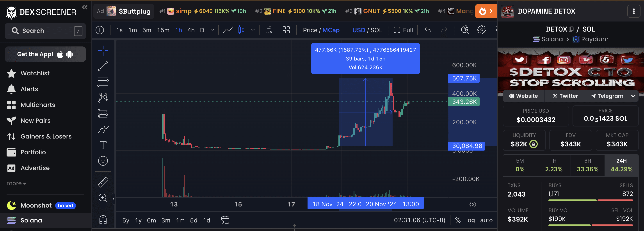Set chart range to 5d

[194, 220]
